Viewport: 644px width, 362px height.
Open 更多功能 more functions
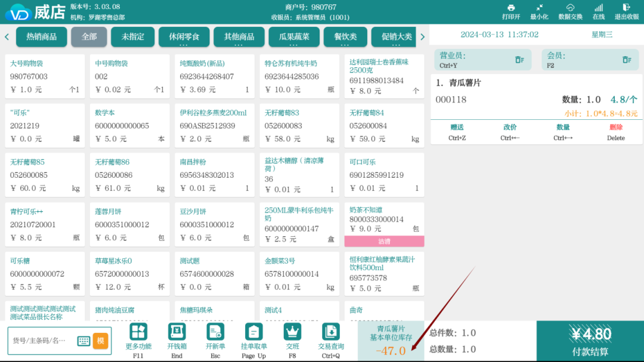click(x=138, y=333)
